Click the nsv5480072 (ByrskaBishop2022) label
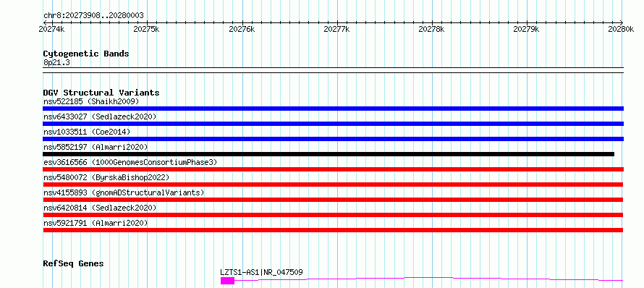Image resolution: width=644 pixels, height=288 pixels. click(106, 177)
